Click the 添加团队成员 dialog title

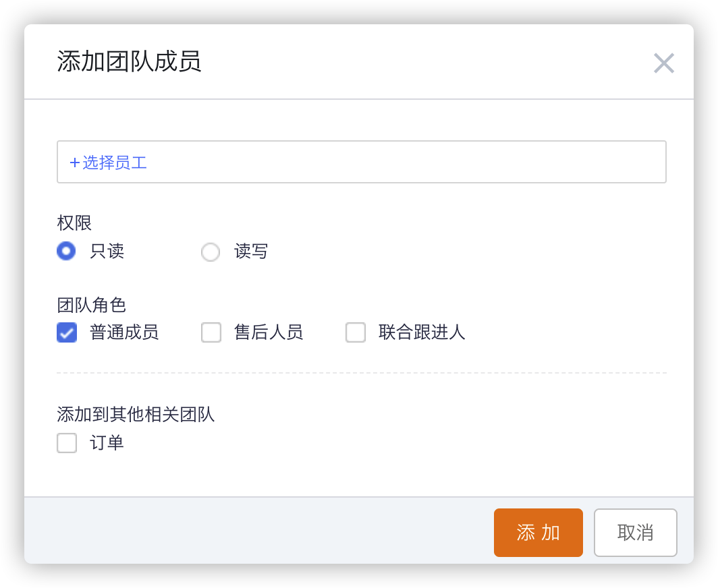129,62
